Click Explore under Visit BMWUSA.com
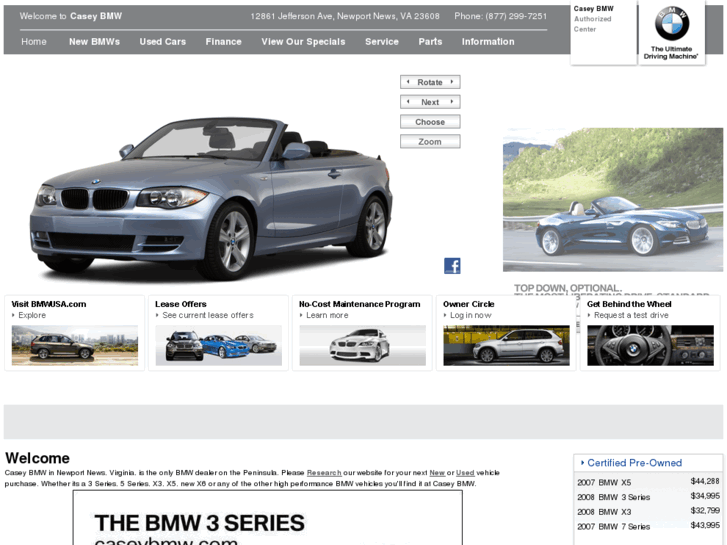Viewport: 727px width, 545px height. click(32, 315)
